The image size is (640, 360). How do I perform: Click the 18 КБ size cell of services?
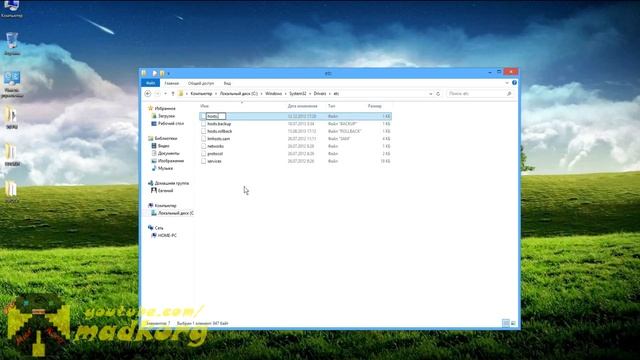385,161
